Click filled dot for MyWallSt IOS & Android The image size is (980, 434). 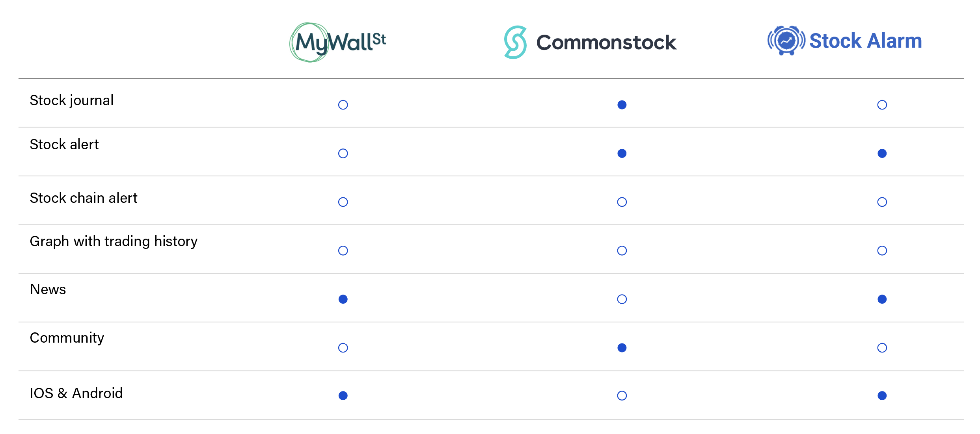tap(343, 395)
